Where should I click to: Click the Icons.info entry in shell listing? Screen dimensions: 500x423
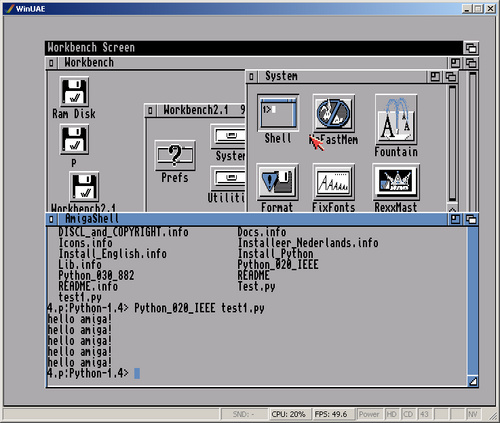pos(85,243)
